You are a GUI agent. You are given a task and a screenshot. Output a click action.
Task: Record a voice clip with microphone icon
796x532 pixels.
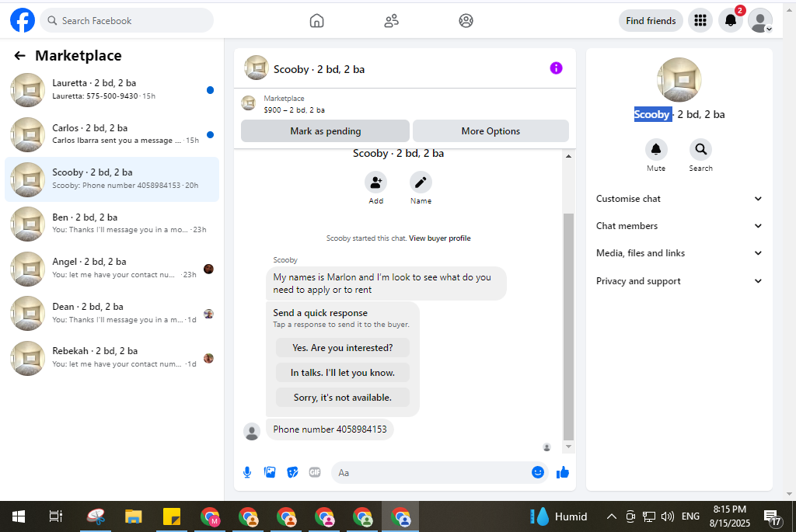point(247,473)
